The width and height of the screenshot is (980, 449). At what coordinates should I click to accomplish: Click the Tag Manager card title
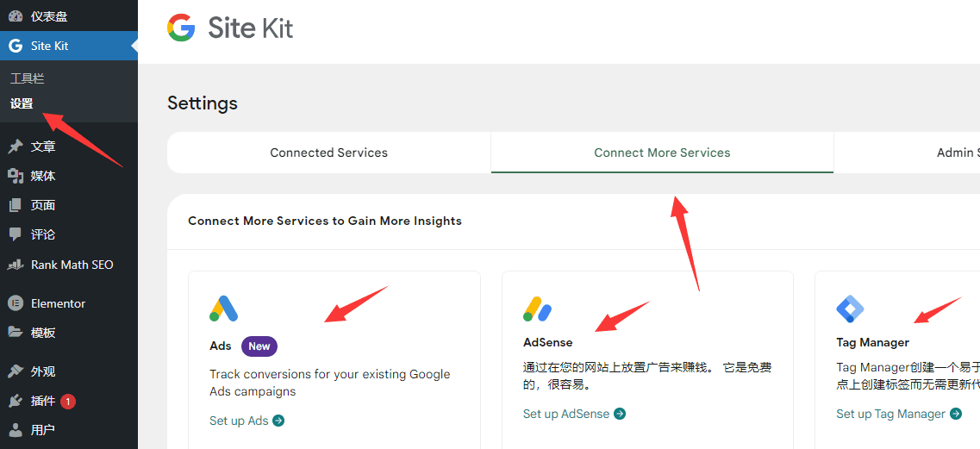tap(872, 343)
